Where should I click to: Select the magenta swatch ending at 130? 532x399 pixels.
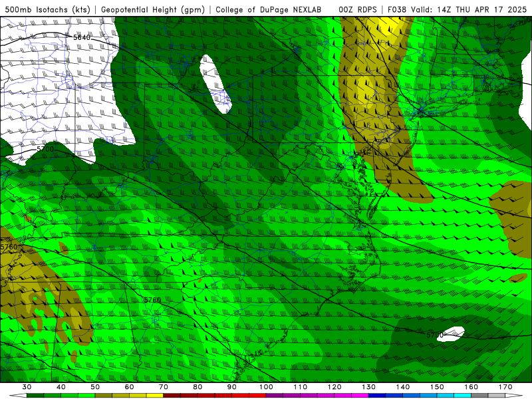[x=360, y=396]
